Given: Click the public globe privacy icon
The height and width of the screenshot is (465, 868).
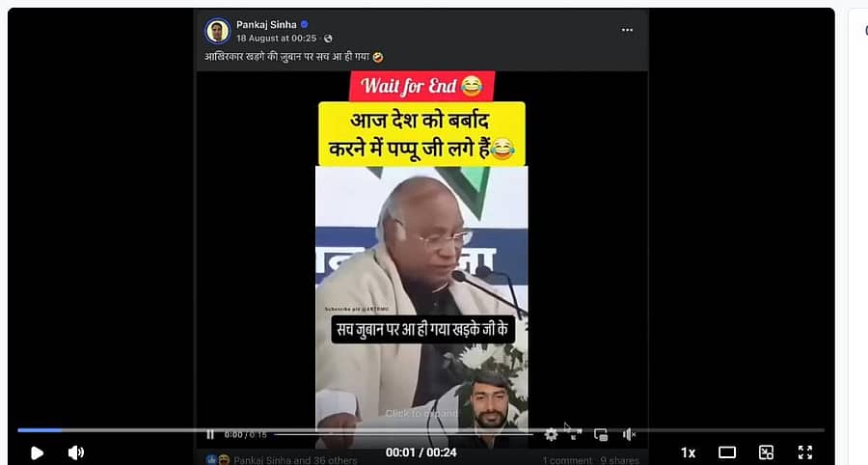Looking at the screenshot, I should point(328,39).
